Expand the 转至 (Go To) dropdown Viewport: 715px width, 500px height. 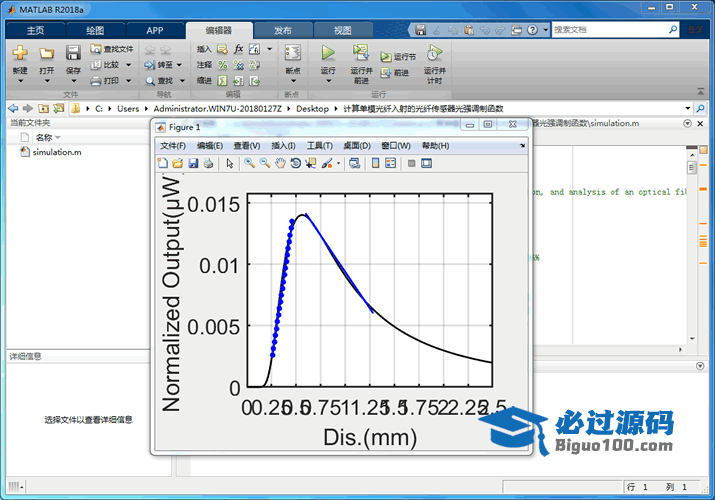point(179,65)
